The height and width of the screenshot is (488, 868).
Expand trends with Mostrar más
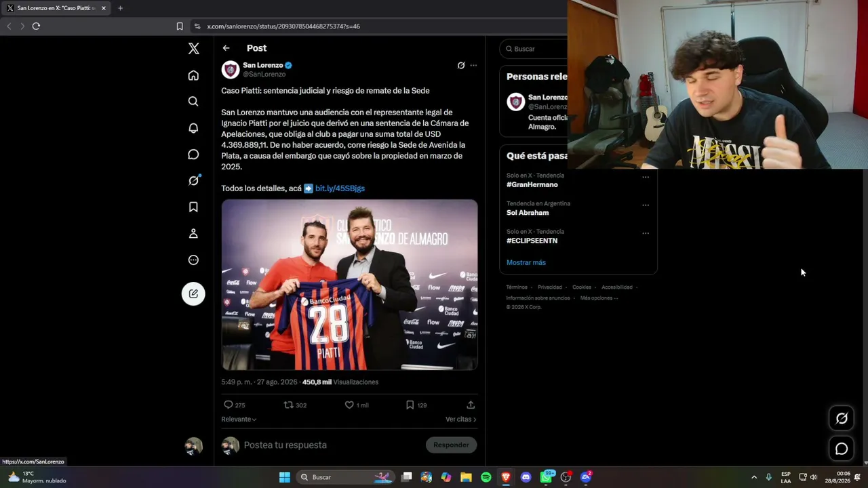click(x=526, y=262)
